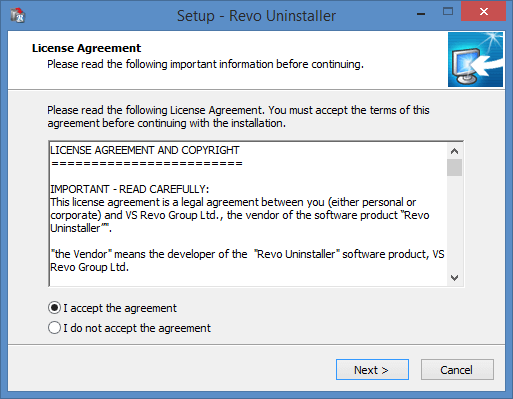Cancel the Revo Uninstaller setup
The image size is (513, 399).
pyautogui.click(x=457, y=370)
